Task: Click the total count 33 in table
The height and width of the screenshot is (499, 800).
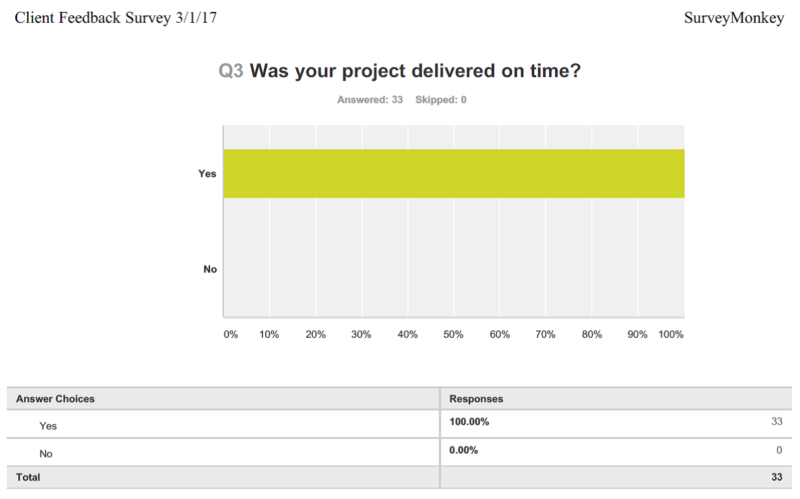Action: 777,477
